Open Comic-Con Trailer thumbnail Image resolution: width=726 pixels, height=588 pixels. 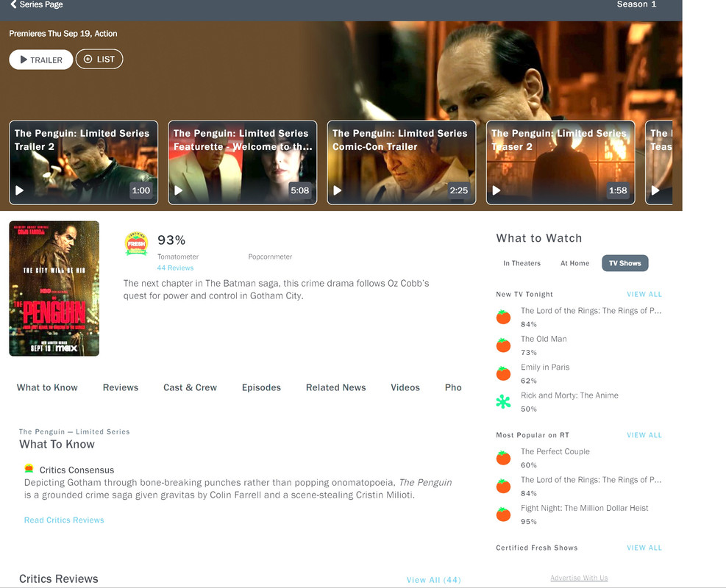[402, 162]
